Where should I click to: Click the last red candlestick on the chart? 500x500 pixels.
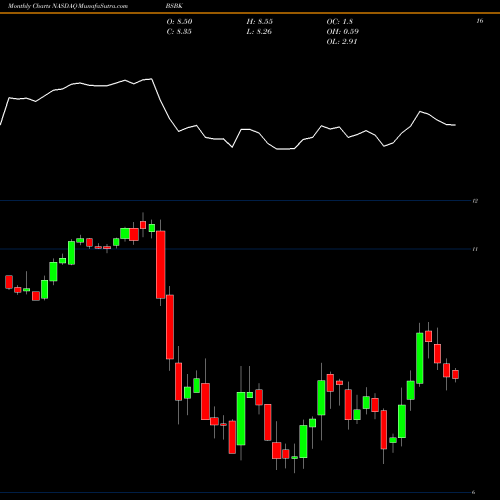coord(455,374)
